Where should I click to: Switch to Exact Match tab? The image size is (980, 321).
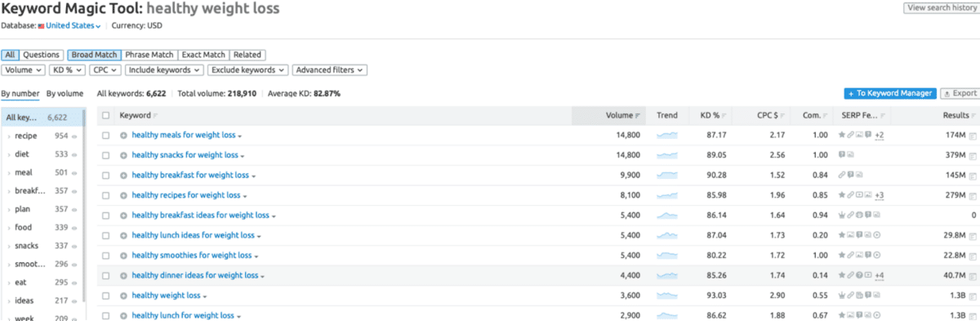tap(203, 55)
